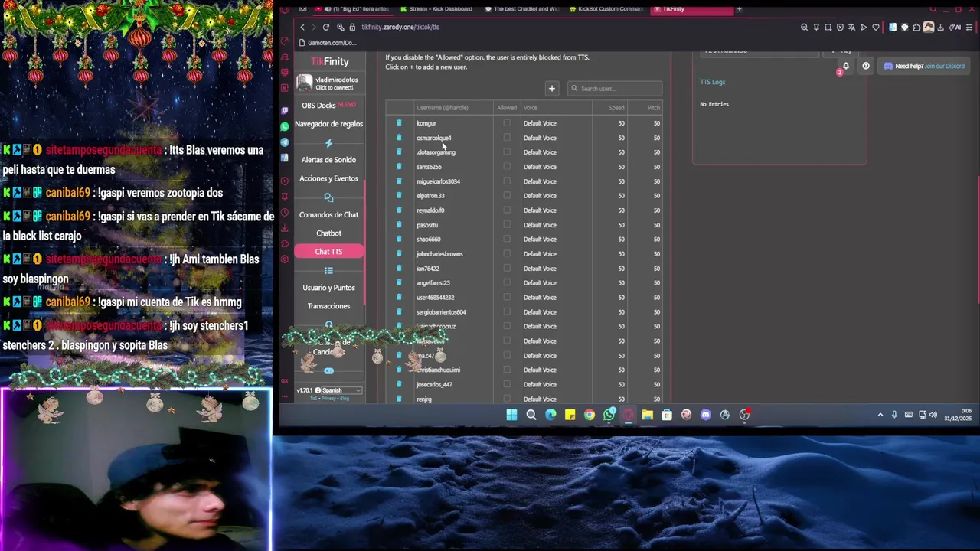Toggle Allowed checkbox for shao6660
Viewport: 980px width, 551px height.
point(507,240)
